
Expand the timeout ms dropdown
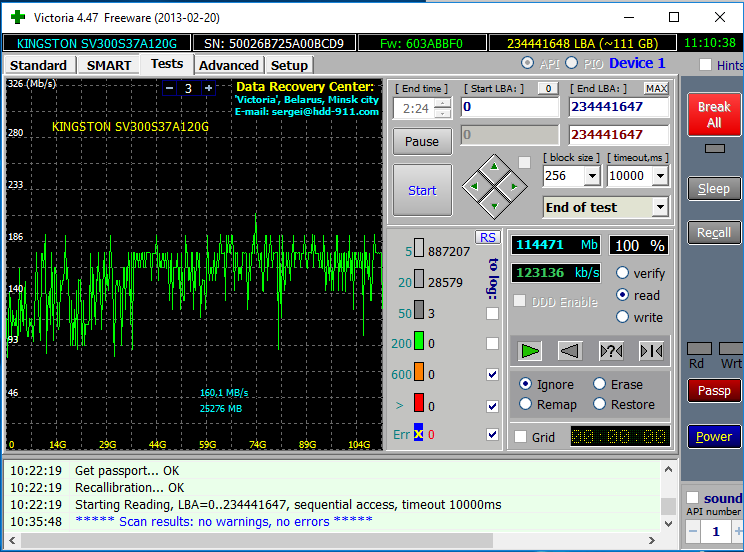(660, 176)
